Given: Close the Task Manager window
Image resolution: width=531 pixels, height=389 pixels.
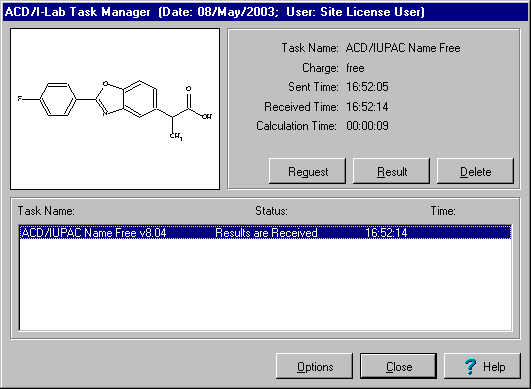Looking at the screenshot, I should tap(399, 366).
